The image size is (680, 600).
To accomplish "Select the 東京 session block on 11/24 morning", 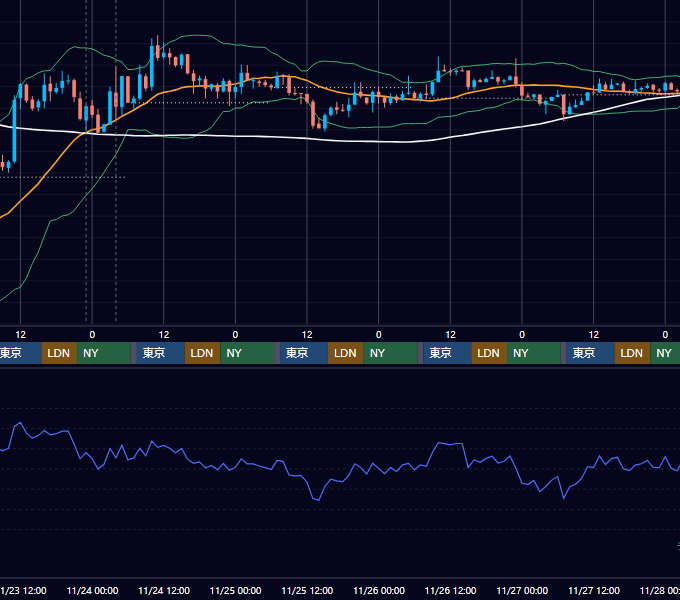I will pyautogui.click(x=160, y=353).
